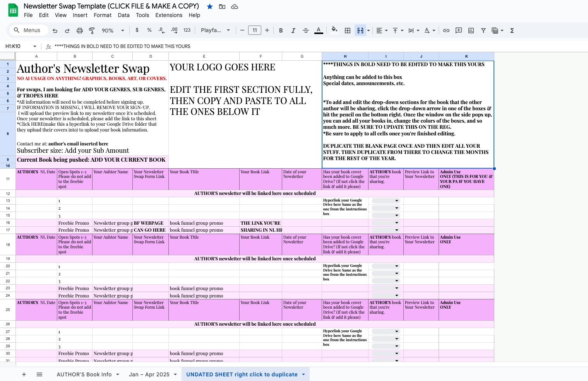Open dropdown chip in row 13
The height and width of the screenshot is (381, 588).
386,201
